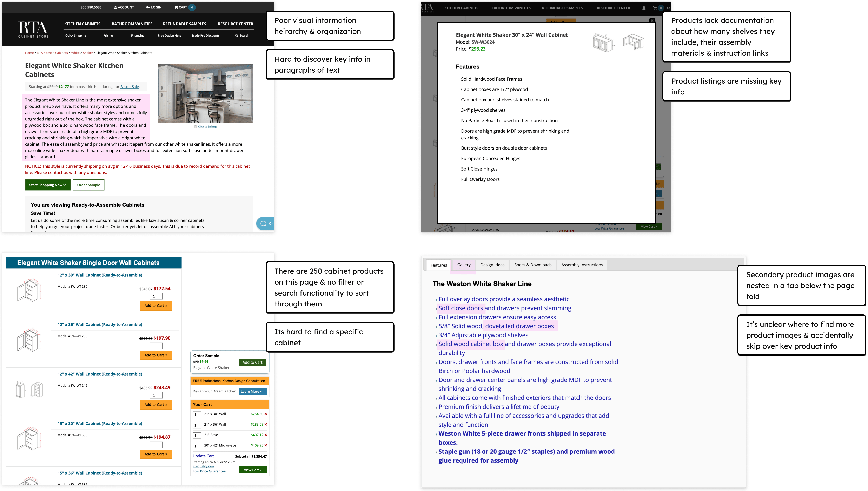
Task: Open Resource Center menu beside the RTA logo
Action: [235, 24]
